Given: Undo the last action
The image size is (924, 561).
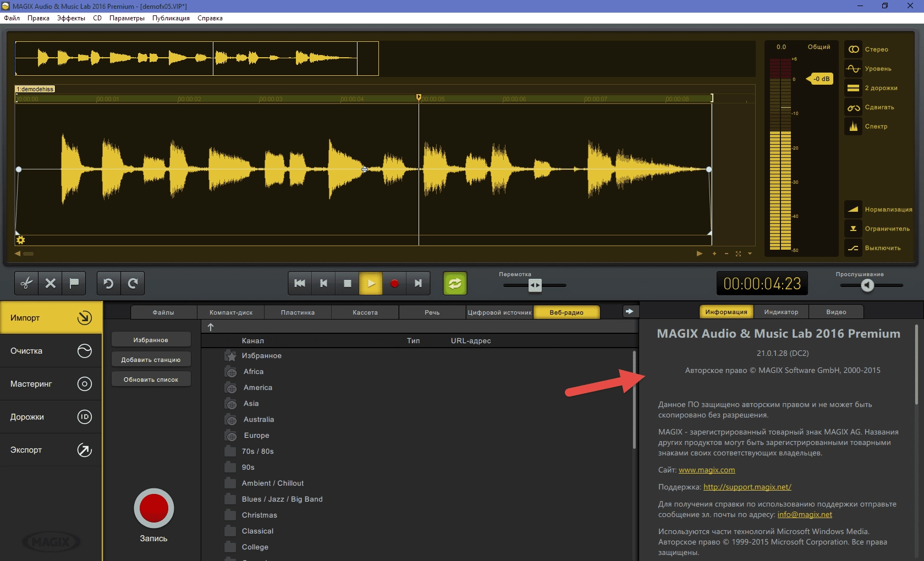Looking at the screenshot, I should 108,283.
